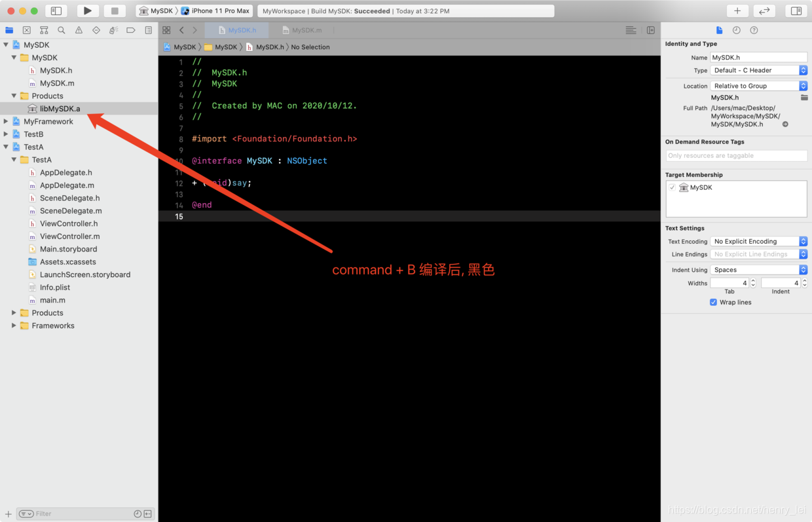
Task: Click On Demand Resource Tags field
Action: pos(737,156)
